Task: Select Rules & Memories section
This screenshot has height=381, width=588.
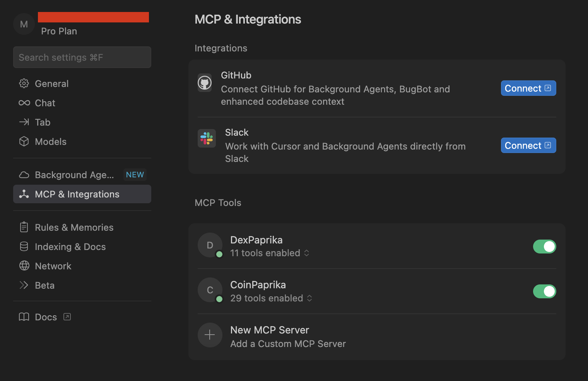Action: point(82,227)
